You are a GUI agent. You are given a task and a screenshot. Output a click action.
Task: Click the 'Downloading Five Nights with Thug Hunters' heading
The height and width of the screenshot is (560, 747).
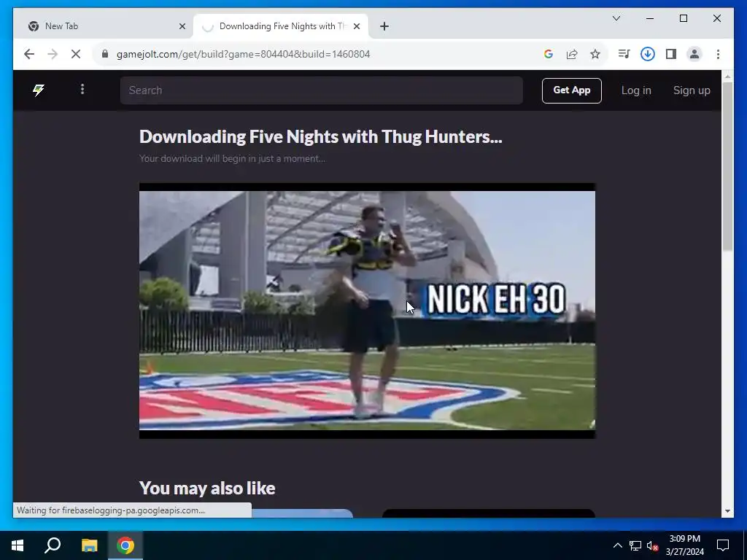click(321, 137)
